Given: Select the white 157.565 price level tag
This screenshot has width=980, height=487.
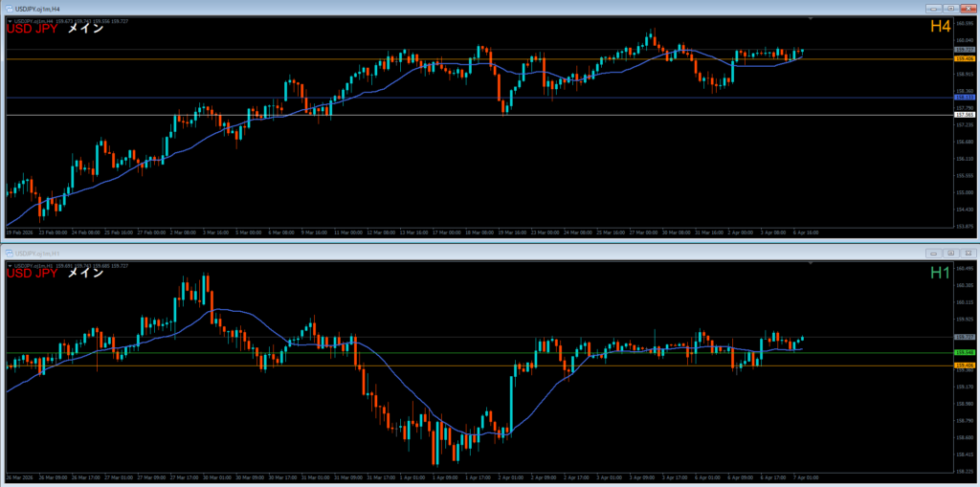Looking at the screenshot, I should click(x=964, y=115).
